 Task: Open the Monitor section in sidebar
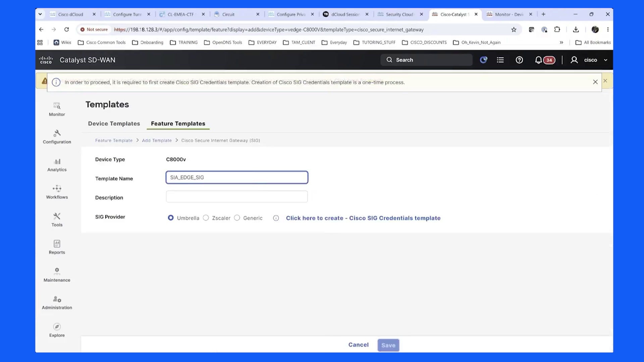57,109
